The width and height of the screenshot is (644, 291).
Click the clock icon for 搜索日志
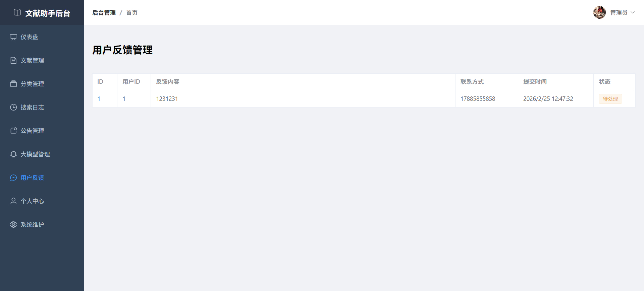[x=13, y=107]
